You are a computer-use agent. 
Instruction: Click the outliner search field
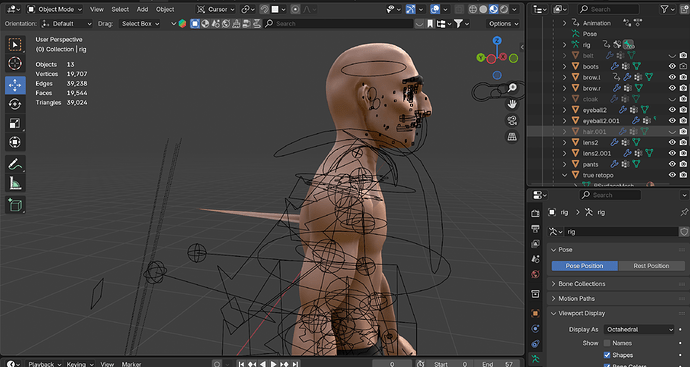coord(609,9)
